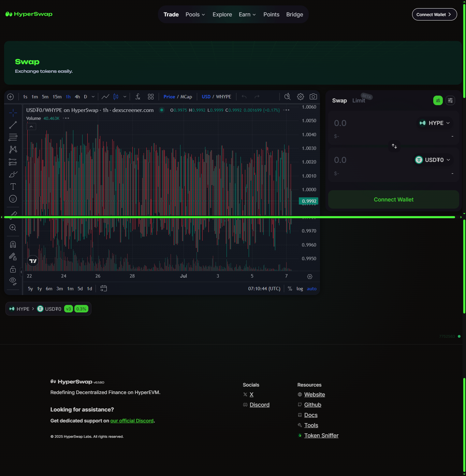Open the Volume indicator more options
Screen dimensions: 466x476
click(66, 118)
